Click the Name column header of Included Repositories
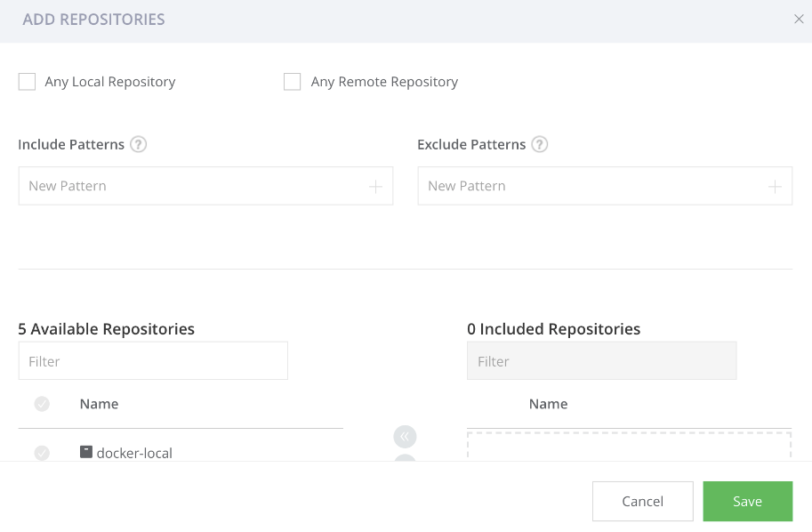The image size is (812, 532). 548,404
